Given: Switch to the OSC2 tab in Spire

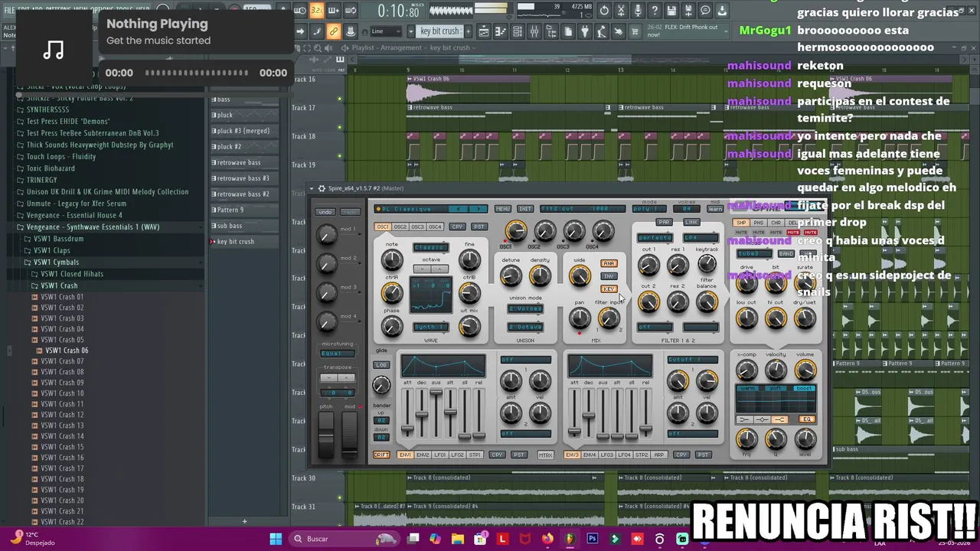Looking at the screenshot, I should click(400, 227).
